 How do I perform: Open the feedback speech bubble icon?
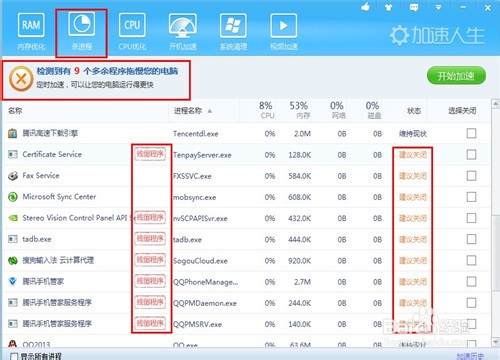(x=414, y=7)
